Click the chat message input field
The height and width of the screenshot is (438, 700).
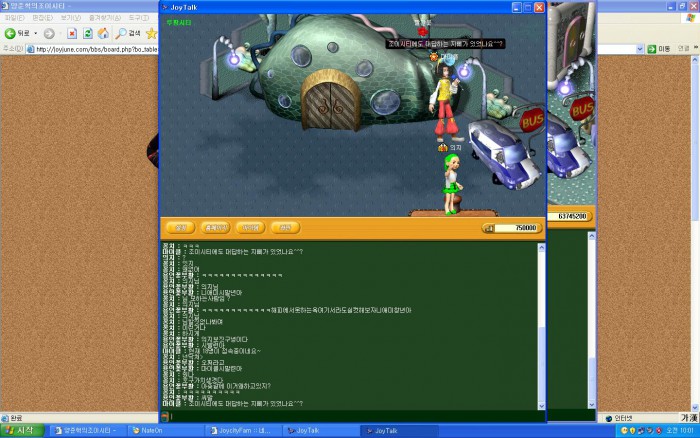(x=350, y=415)
